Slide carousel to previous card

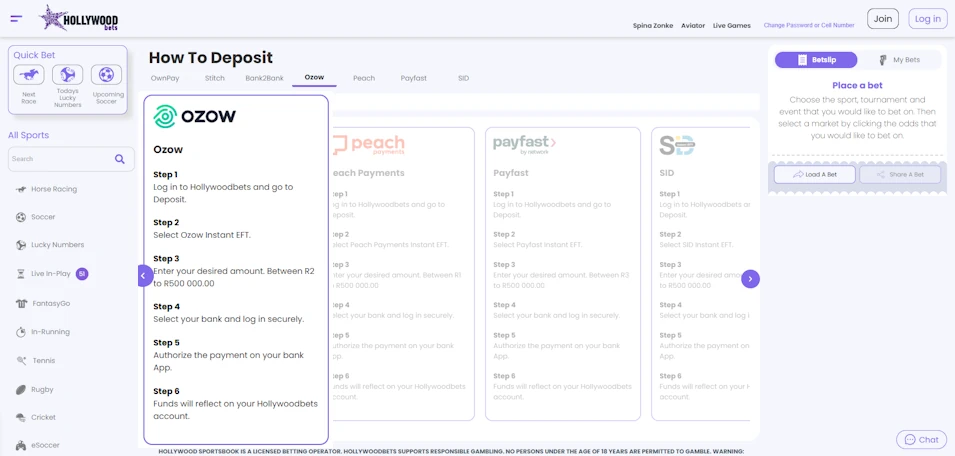click(x=143, y=276)
